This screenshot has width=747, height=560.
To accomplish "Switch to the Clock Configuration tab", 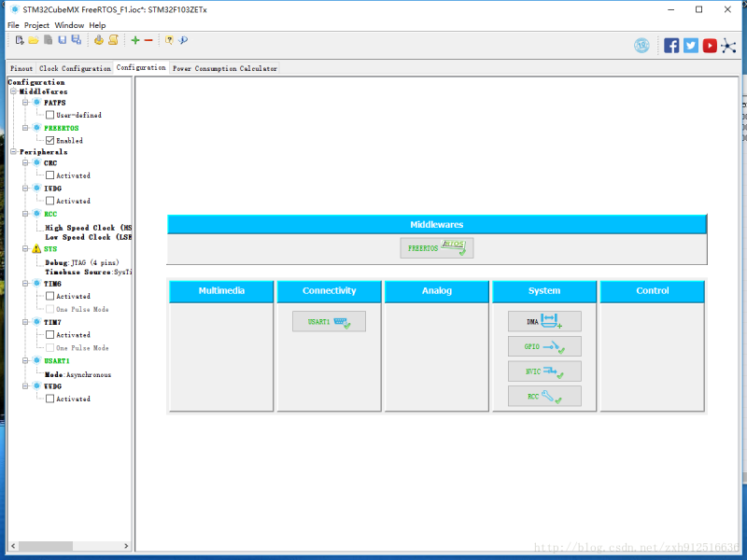I will point(75,68).
